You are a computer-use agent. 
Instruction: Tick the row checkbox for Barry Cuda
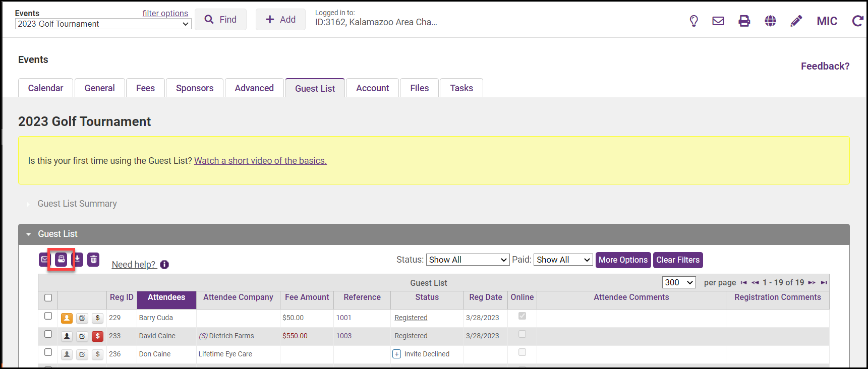[x=48, y=316]
